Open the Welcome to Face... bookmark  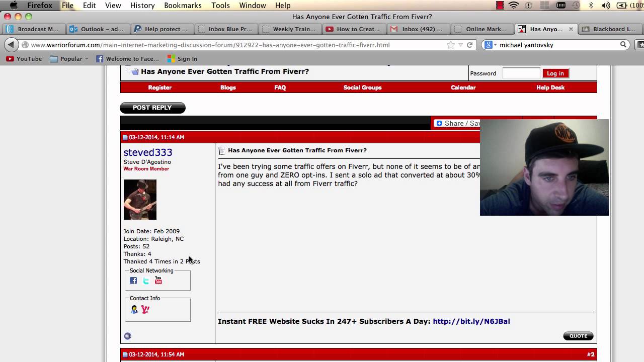(x=127, y=59)
